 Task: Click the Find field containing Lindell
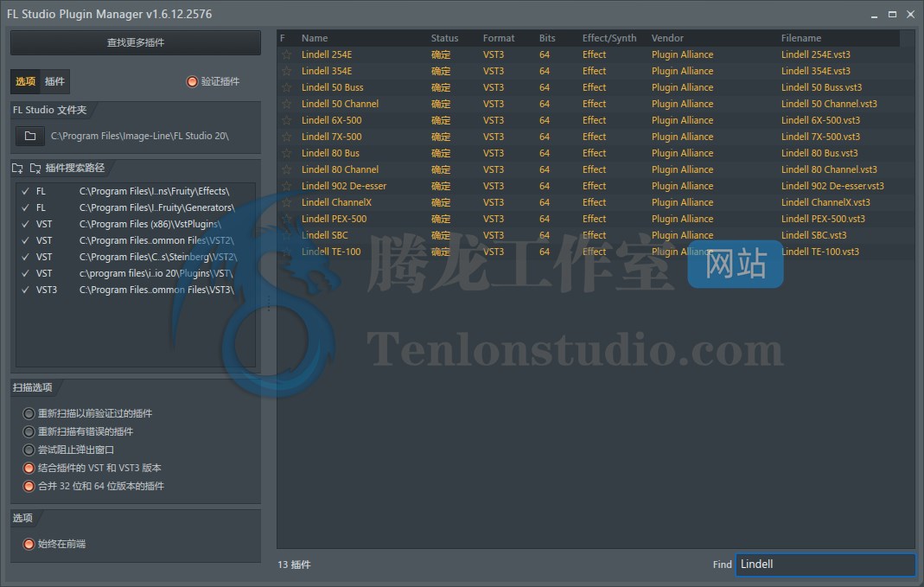coord(825,564)
